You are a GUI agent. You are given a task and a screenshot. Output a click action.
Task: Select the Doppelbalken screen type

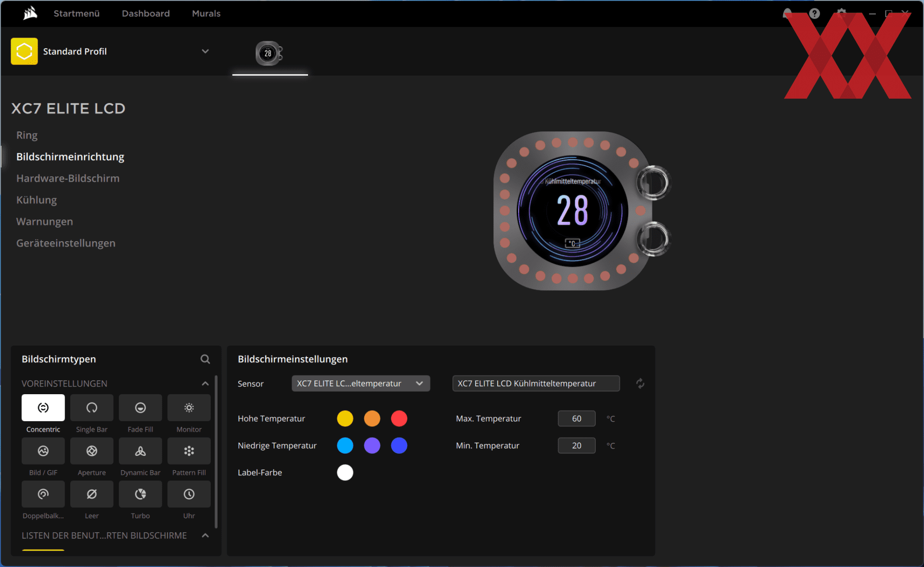[43, 494]
